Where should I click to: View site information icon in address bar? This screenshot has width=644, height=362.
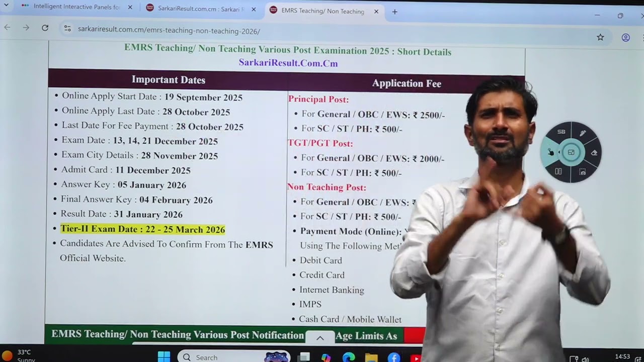[x=67, y=29]
